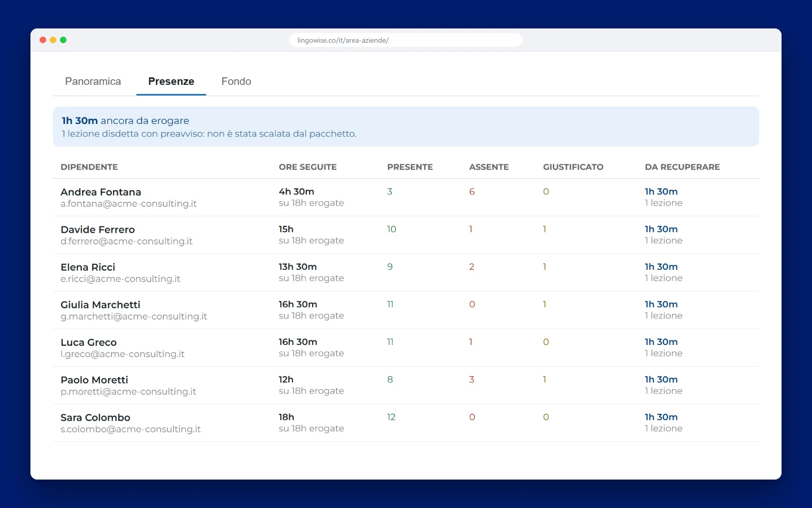Select employee name Giulia Marchetti
This screenshot has width=812, height=508.
(100, 305)
